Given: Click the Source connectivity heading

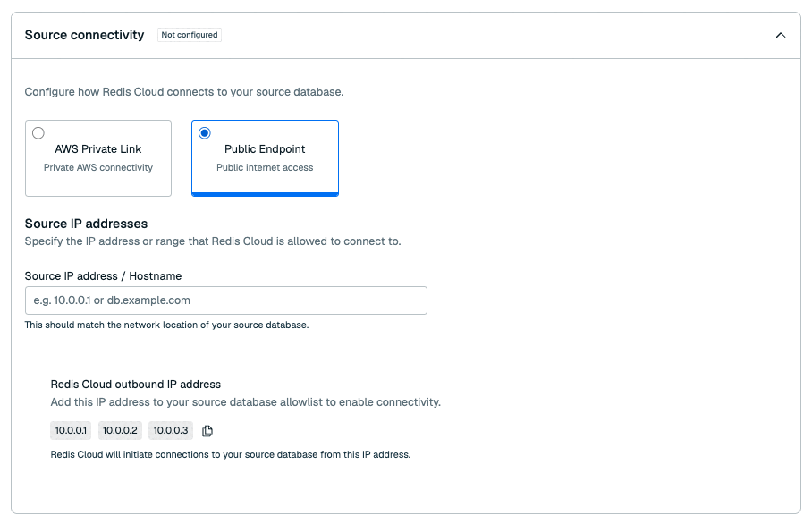Looking at the screenshot, I should coord(84,35).
